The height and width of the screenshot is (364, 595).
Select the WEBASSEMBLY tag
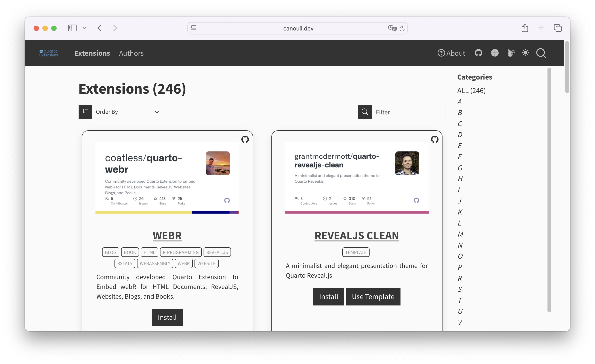pyautogui.click(x=155, y=263)
